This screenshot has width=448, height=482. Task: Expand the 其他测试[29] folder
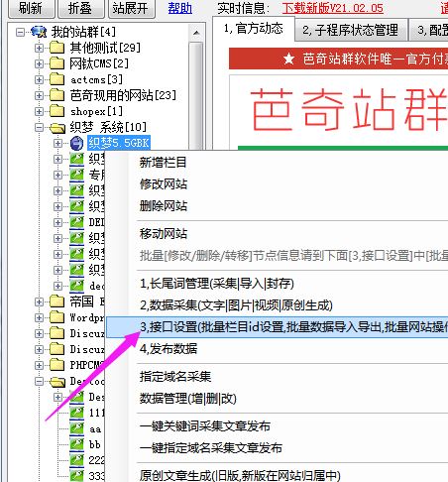pos(39,48)
